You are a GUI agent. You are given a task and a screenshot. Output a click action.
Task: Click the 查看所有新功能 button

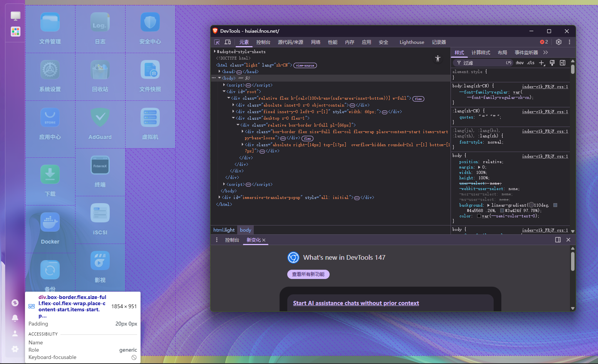point(308,274)
